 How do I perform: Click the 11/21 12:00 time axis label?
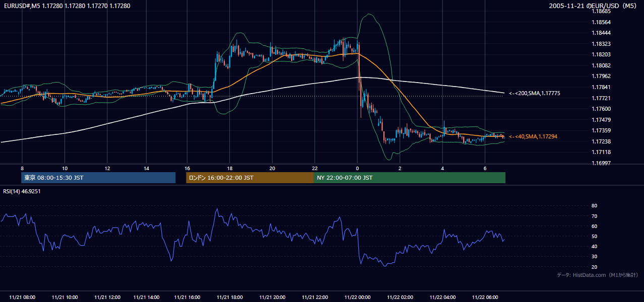click(107, 297)
